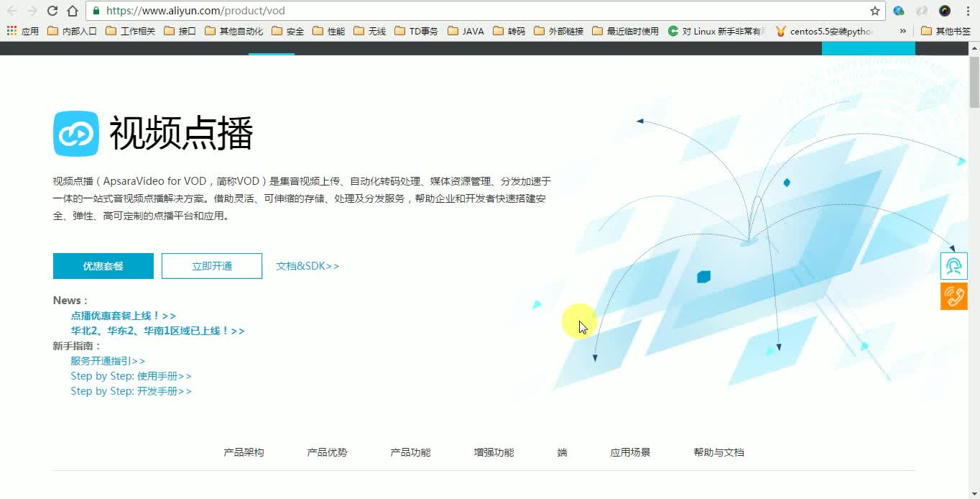Click the blue 视频点播 product logo icon
The height and width of the screenshot is (499, 980).
[x=76, y=134]
